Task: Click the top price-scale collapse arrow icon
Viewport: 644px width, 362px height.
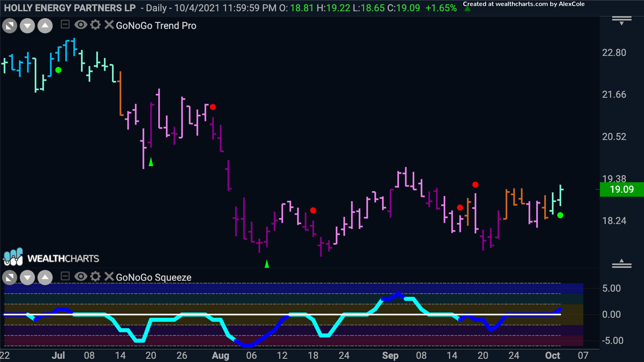Action: [622, 20]
